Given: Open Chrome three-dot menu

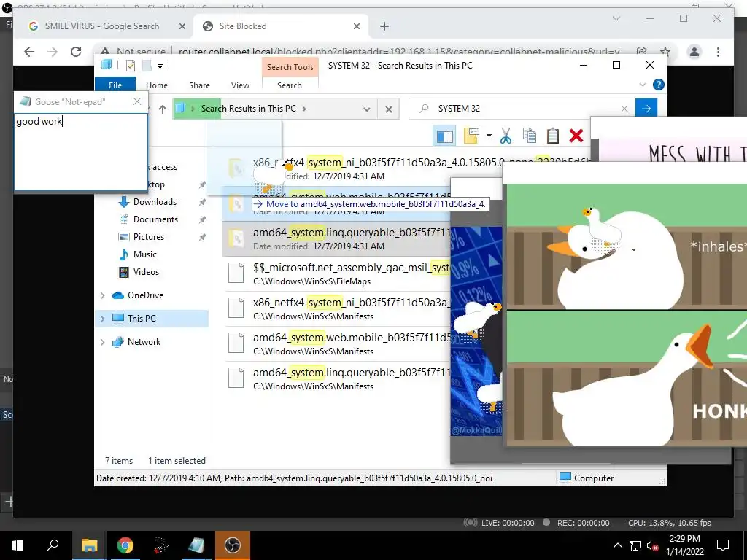Looking at the screenshot, I should point(718,52).
